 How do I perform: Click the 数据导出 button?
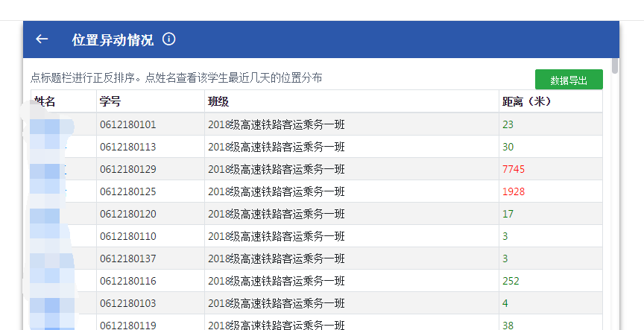(x=568, y=80)
